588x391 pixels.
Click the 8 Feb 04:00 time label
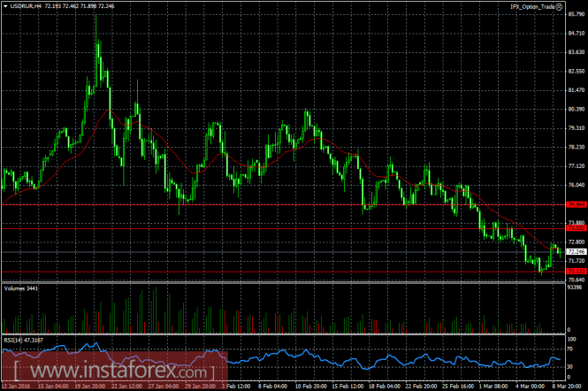point(273,386)
